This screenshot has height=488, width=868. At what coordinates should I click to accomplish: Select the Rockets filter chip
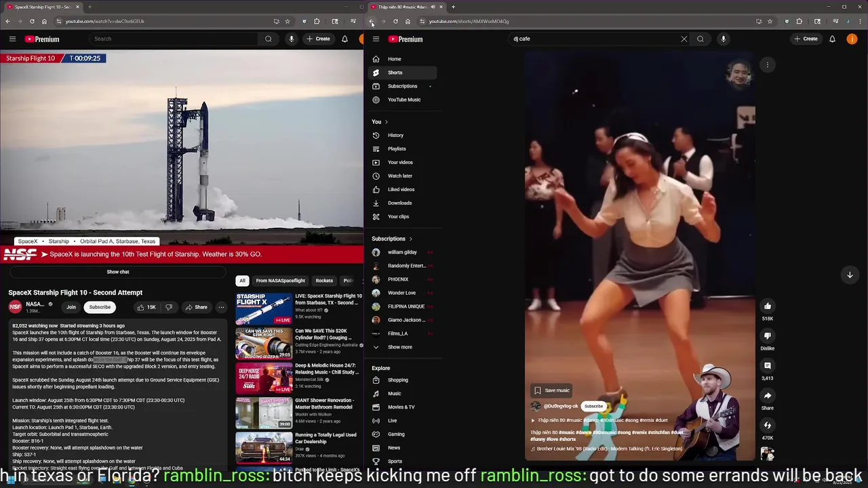pos(324,281)
